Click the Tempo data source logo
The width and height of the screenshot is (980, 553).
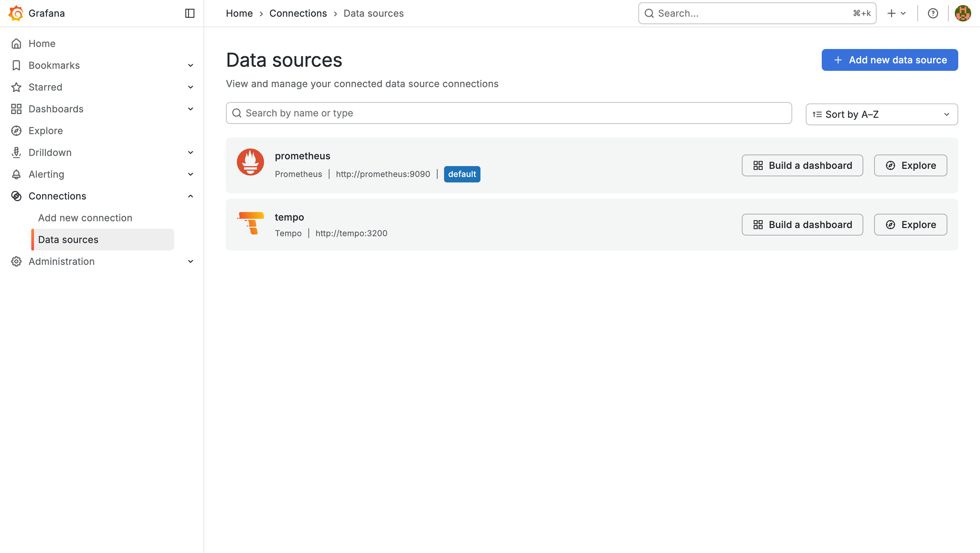coord(250,223)
